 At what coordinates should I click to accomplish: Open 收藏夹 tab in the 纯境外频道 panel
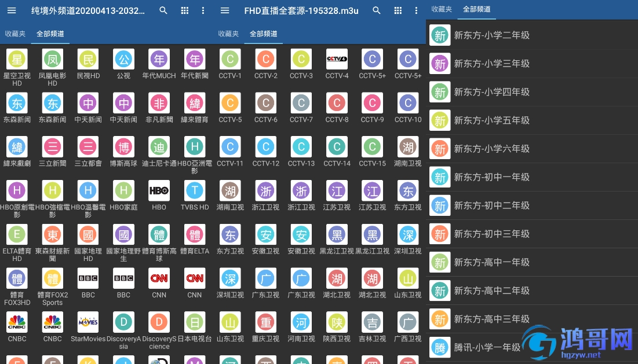pos(15,34)
